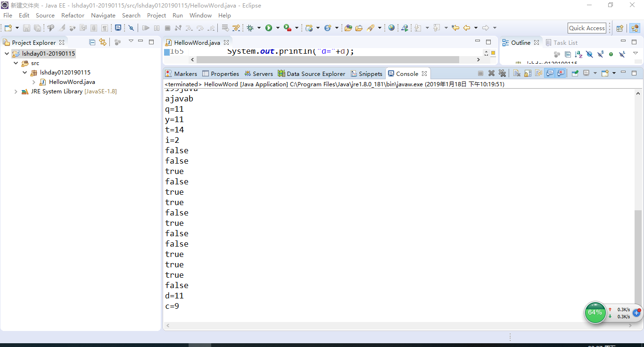Viewport: 644px width, 347px height.
Task: Open the Run button dropdown arrow
Action: coord(278,28)
